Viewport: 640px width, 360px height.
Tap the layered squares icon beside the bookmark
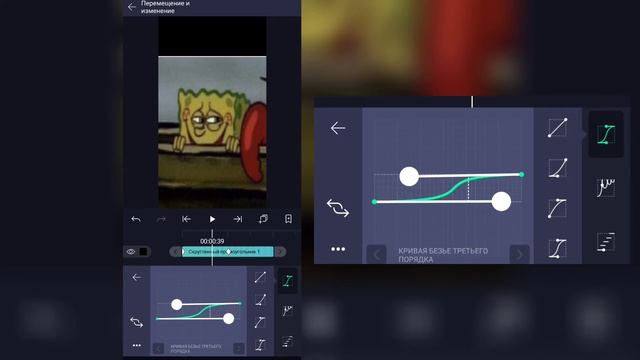point(263,219)
